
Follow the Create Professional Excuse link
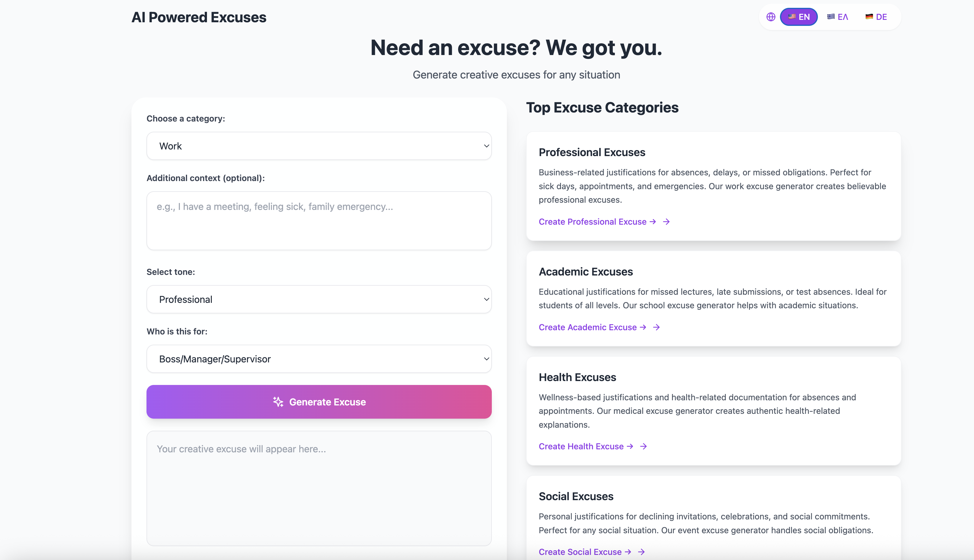coord(592,222)
